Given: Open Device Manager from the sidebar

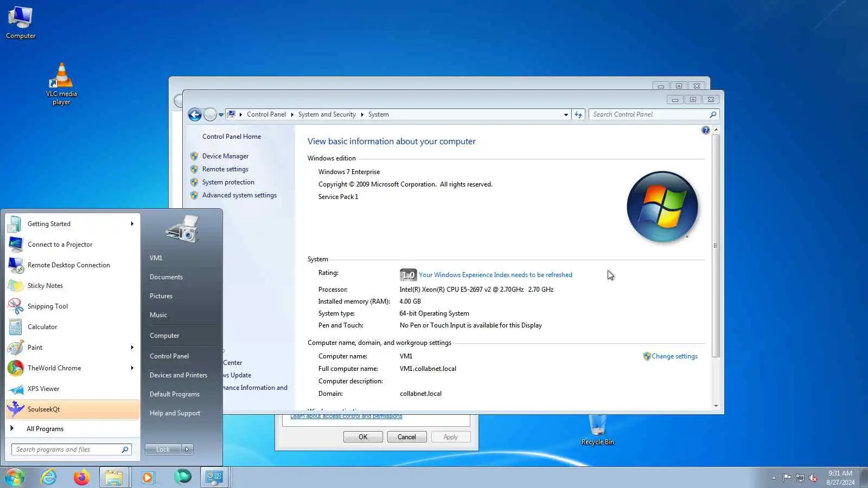Looking at the screenshot, I should click(x=225, y=156).
